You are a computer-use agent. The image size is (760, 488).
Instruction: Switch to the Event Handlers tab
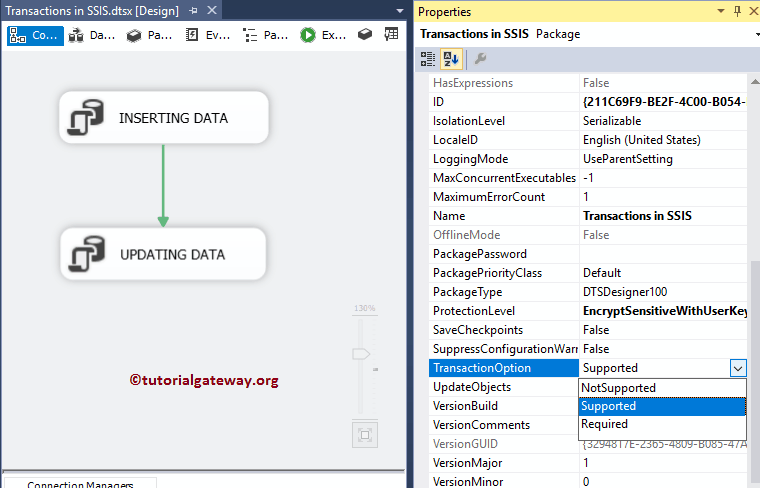[208, 35]
